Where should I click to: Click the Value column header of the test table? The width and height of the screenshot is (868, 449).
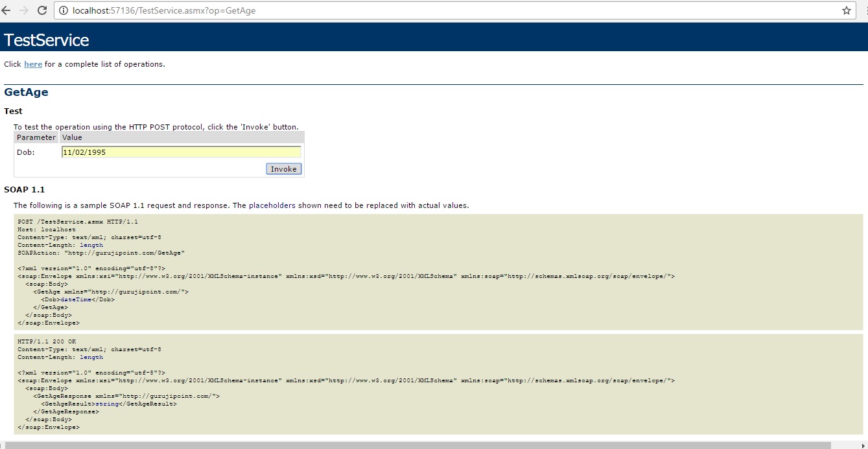tap(72, 137)
